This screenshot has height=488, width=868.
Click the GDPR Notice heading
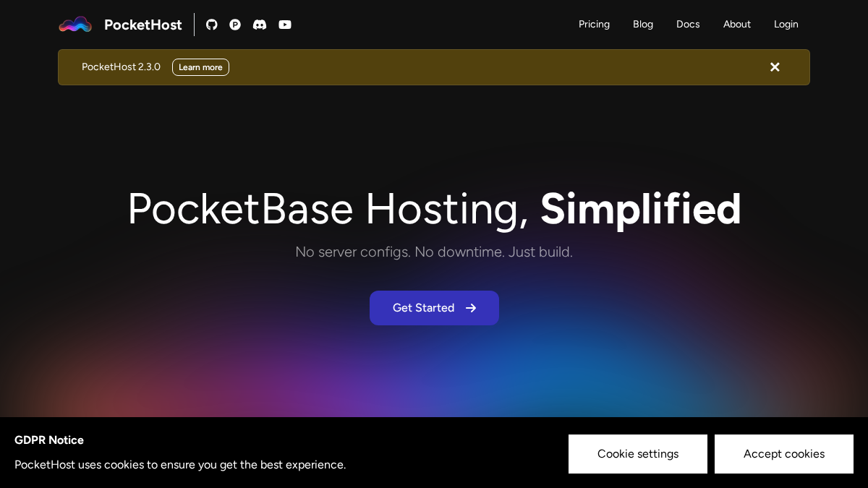49,440
